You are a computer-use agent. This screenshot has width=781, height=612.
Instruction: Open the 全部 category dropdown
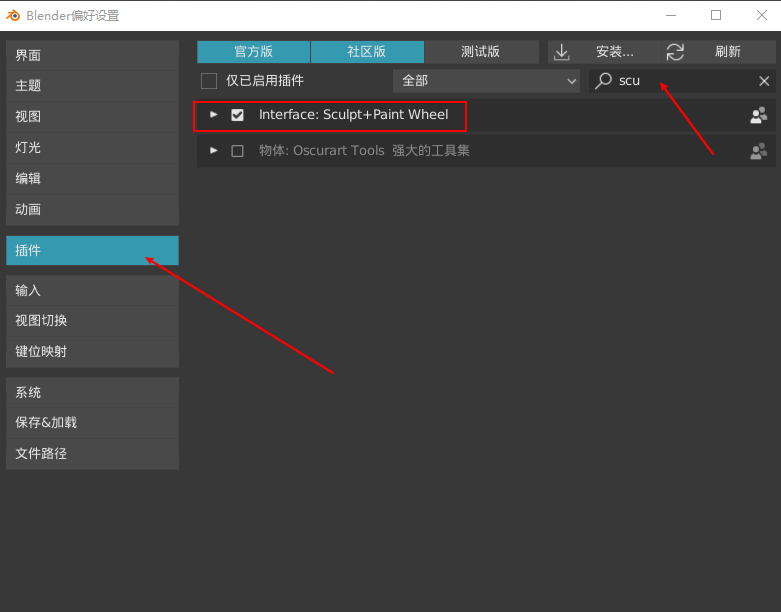click(x=486, y=81)
